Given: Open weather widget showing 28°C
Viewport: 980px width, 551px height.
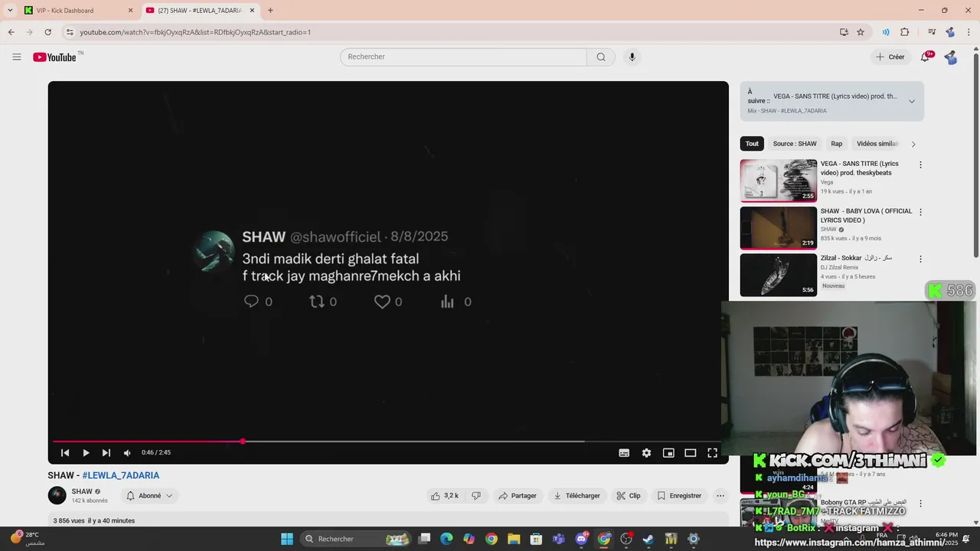Looking at the screenshot, I should point(27,539).
